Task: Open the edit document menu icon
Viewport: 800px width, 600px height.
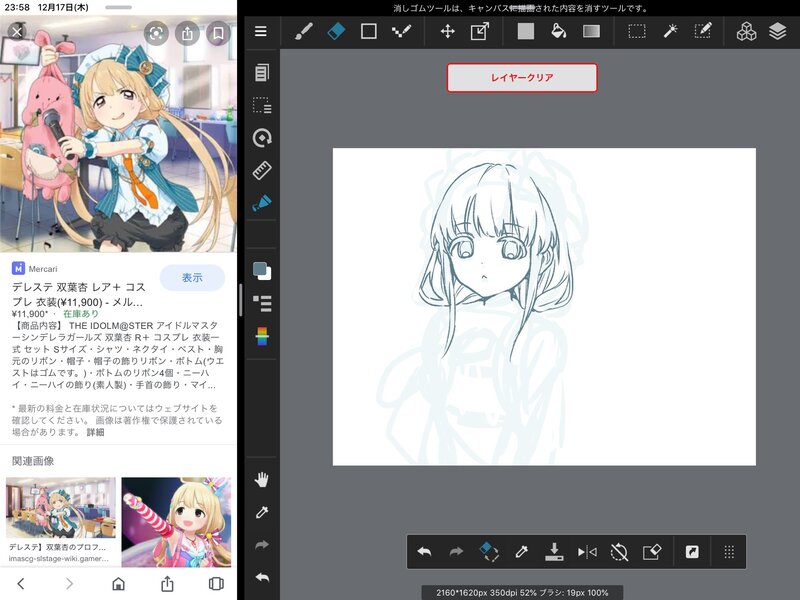Action: (x=262, y=72)
